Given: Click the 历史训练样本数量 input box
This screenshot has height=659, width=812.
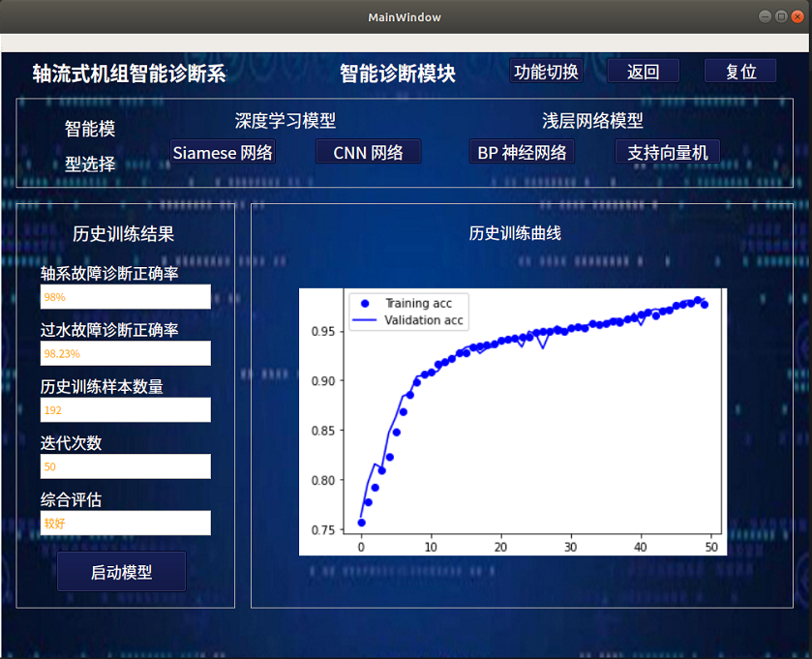Looking at the screenshot, I should coord(125,410).
